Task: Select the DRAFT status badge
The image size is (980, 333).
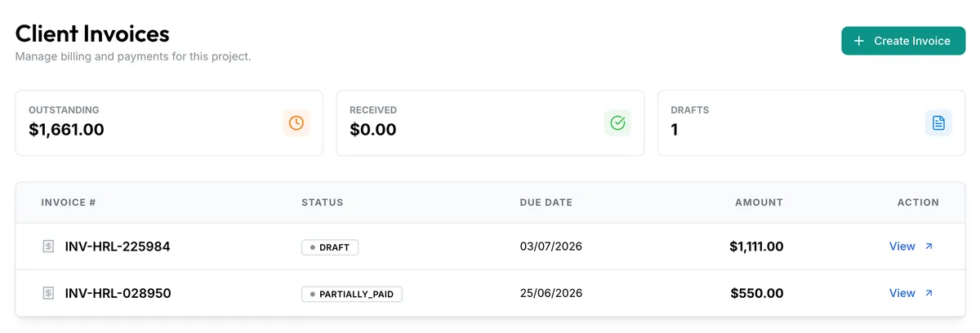Action: coord(330,246)
